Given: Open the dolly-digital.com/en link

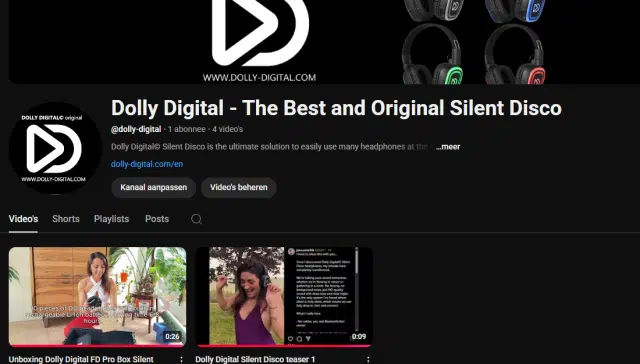Looking at the screenshot, I should tap(147, 164).
